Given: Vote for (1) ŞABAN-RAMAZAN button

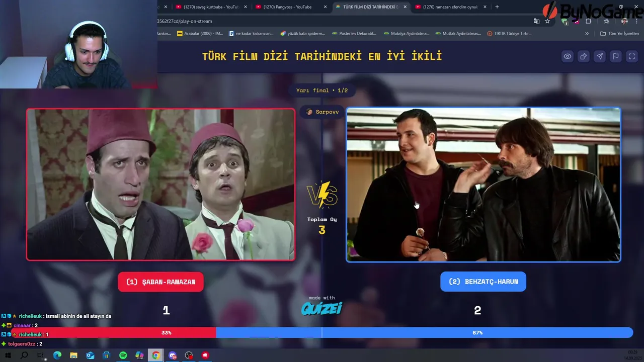Looking at the screenshot, I should pyautogui.click(x=160, y=282).
